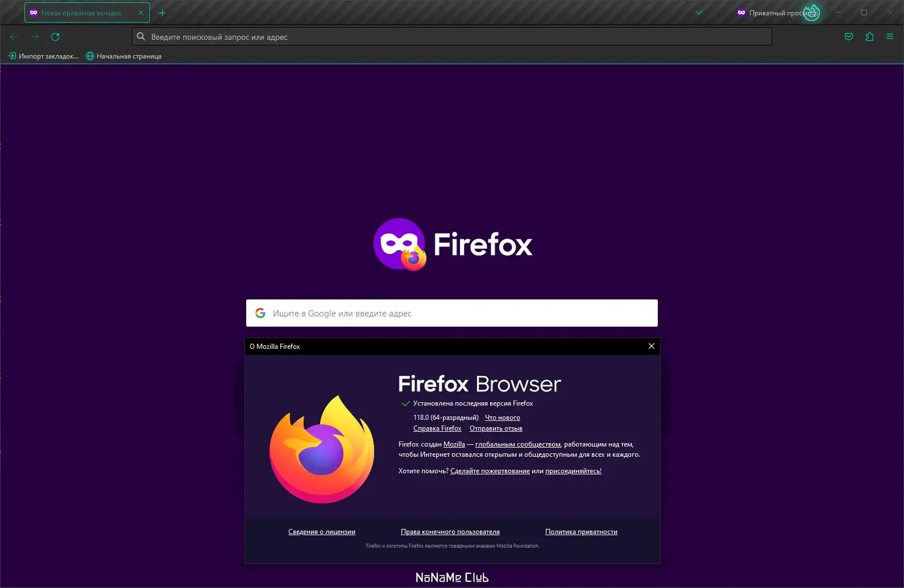904x588 pixels.
Task: Click version text '118.0 (64-разрядный)'
Action: (x=446, y=418)
